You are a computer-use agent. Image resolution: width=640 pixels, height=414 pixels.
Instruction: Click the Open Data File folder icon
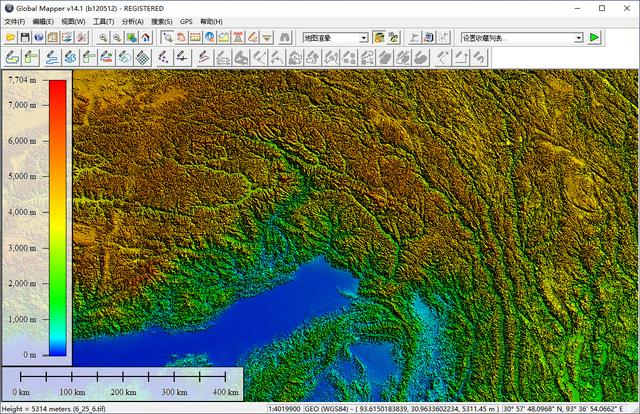(10, 38)
